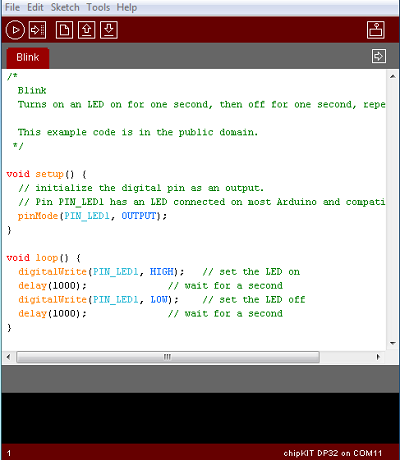
Task: Click the 'void loop() {' line
Action: [43, 258]
